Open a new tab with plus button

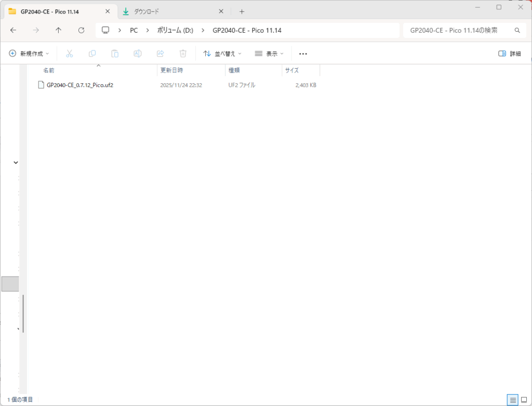242,11
